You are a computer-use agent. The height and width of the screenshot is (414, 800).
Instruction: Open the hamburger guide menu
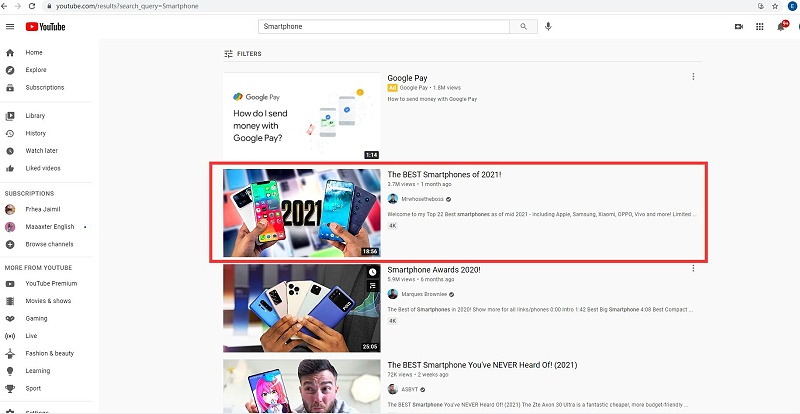pyautogui.click(x=11, y=27)
